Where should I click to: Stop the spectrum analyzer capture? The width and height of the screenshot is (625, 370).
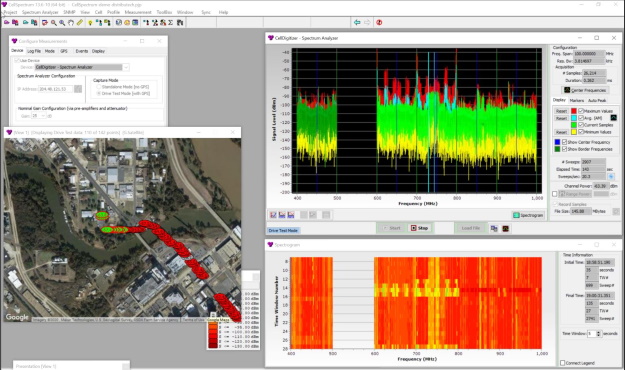[419, 228]
